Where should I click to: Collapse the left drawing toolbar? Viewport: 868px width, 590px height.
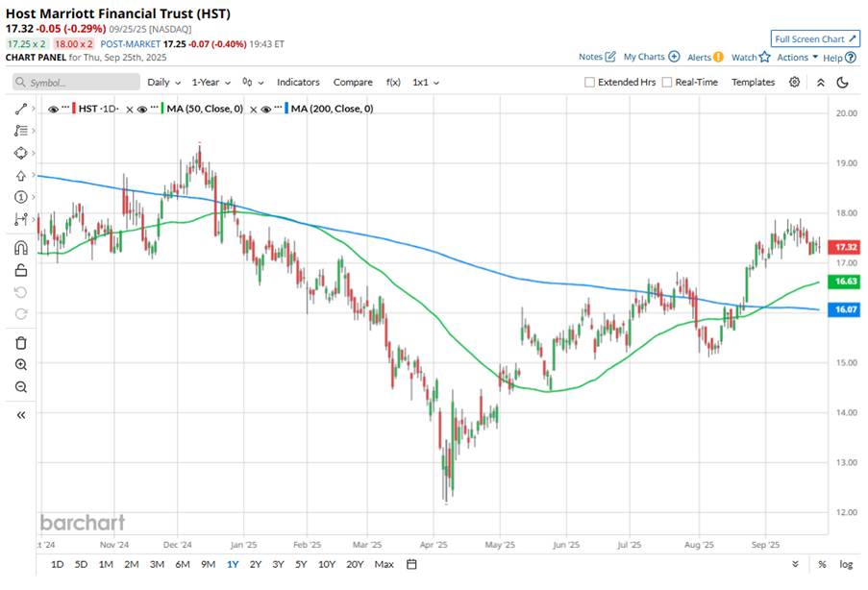click(x=21, y=414)
